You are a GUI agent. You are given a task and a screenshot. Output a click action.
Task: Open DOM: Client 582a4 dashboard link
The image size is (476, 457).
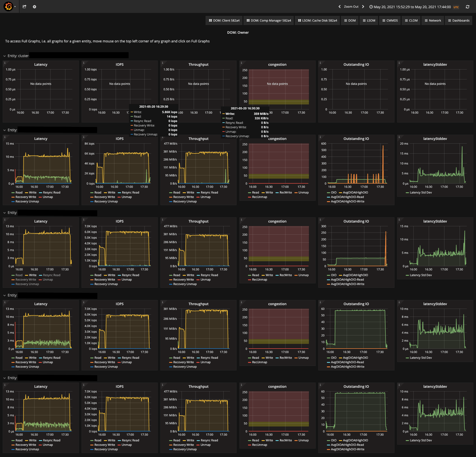[x=224, y=21]
